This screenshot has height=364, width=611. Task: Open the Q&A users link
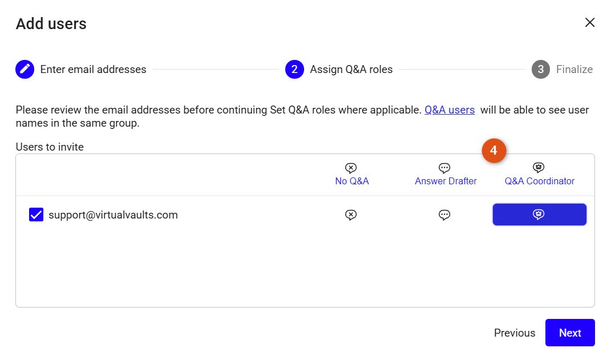[x=450, y=110]
